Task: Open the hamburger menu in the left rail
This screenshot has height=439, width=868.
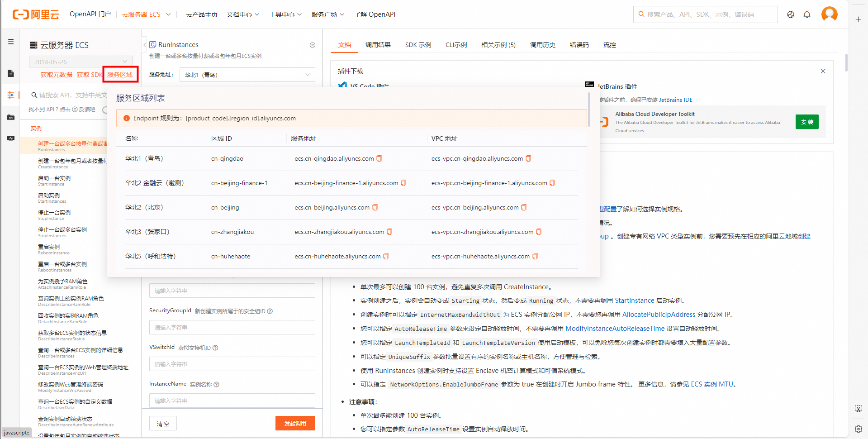Action: [11, 42]
